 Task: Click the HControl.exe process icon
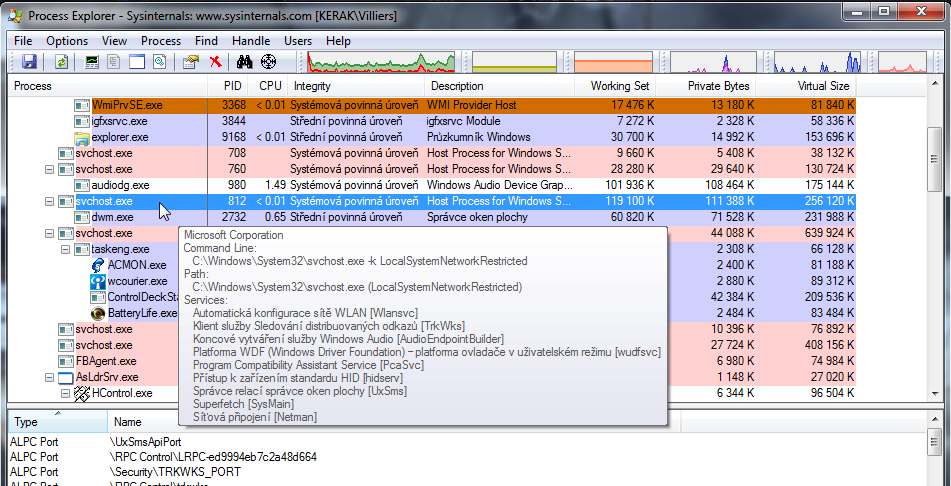point(82,393)
